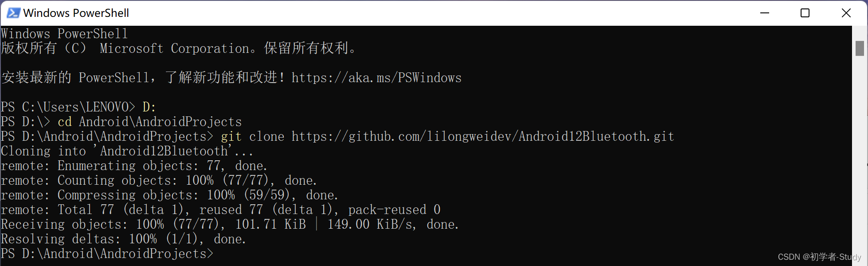Click the remote: Enumerating objects line
The height and width of the screenshot is (266, 868).
[x=134, y=166]
